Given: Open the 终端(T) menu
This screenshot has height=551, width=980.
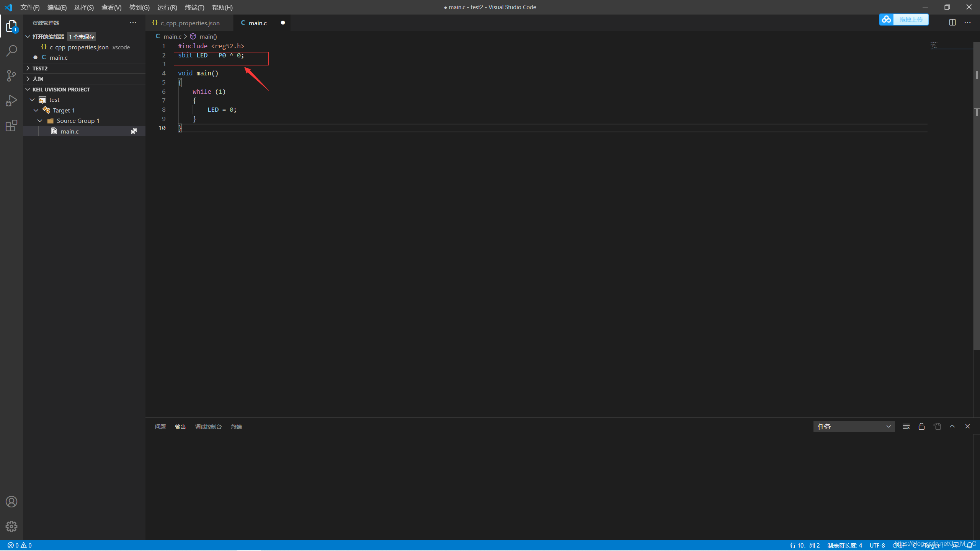Looking at the screenshot, I should click(x=194, y=7).
